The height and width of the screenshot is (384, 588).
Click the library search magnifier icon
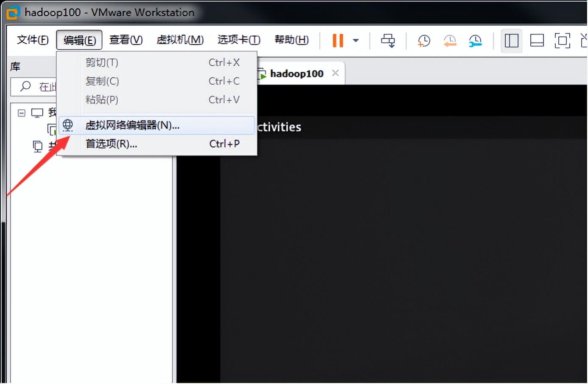25,87
